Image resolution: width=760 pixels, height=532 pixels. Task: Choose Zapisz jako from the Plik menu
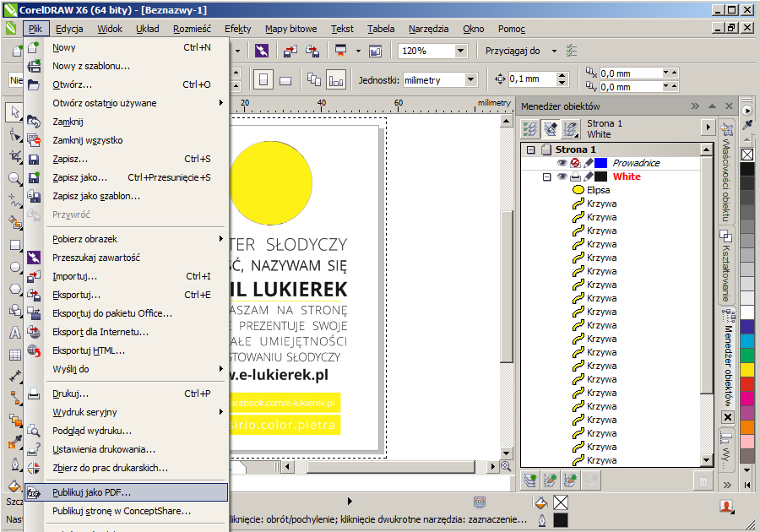coord(126,177)
